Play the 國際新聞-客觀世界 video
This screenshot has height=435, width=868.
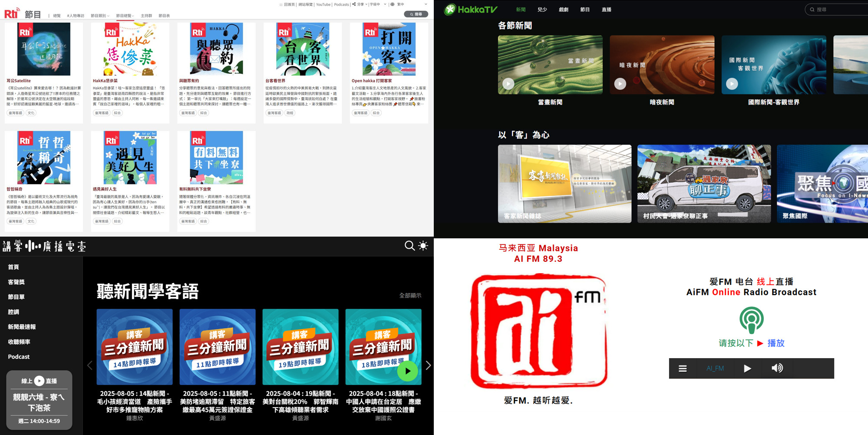[x=732, y=84]
